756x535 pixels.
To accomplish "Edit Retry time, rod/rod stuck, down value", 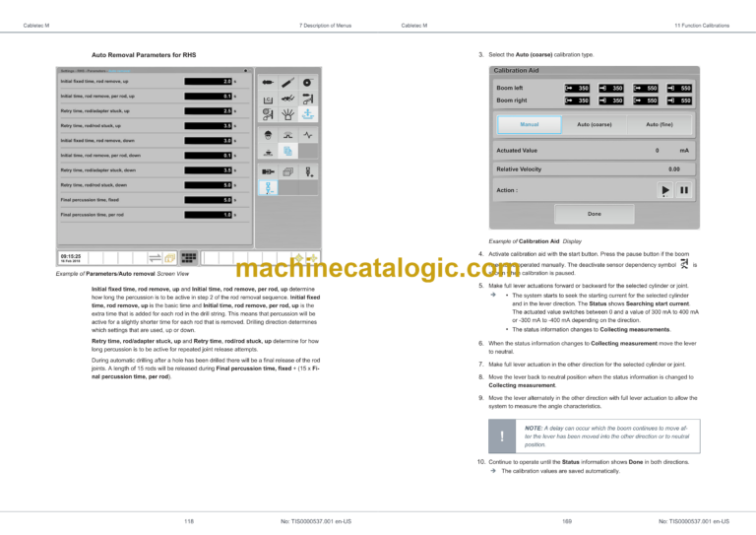I will [208, 185].
